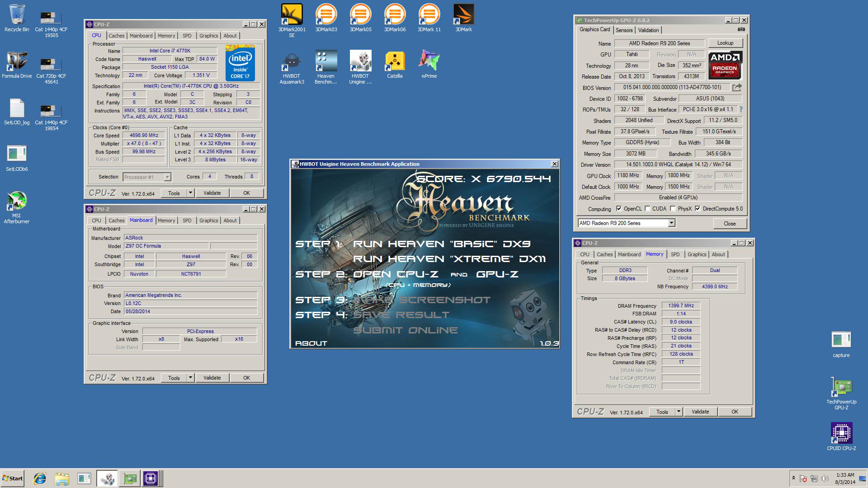Open the HWBOT Unigine shortcut icon
The image size is (868, 488).
[360, 67]
